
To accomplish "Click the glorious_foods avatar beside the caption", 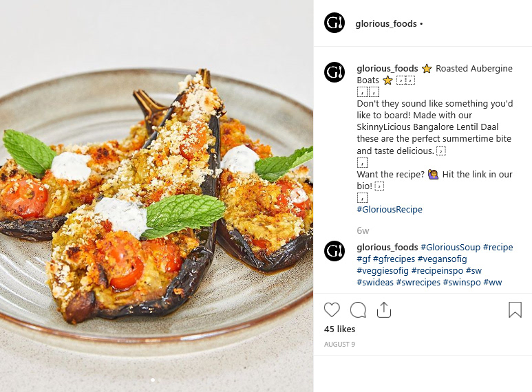I will tap(334, 72).
